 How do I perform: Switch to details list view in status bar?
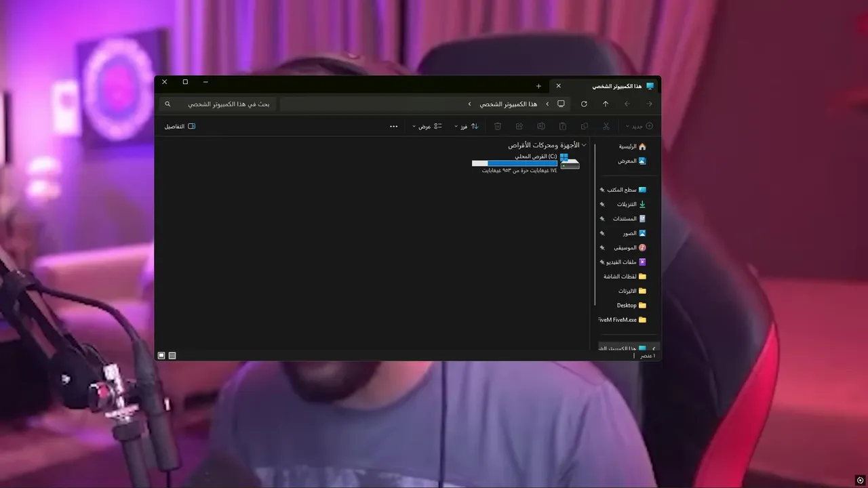[172, 355]
